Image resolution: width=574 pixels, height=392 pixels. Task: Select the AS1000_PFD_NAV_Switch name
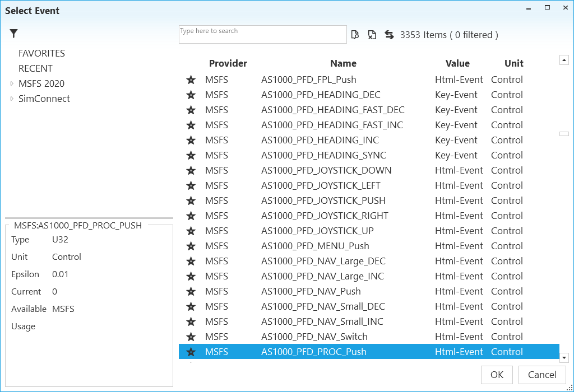pyautogui.click(x=314, y=337)
